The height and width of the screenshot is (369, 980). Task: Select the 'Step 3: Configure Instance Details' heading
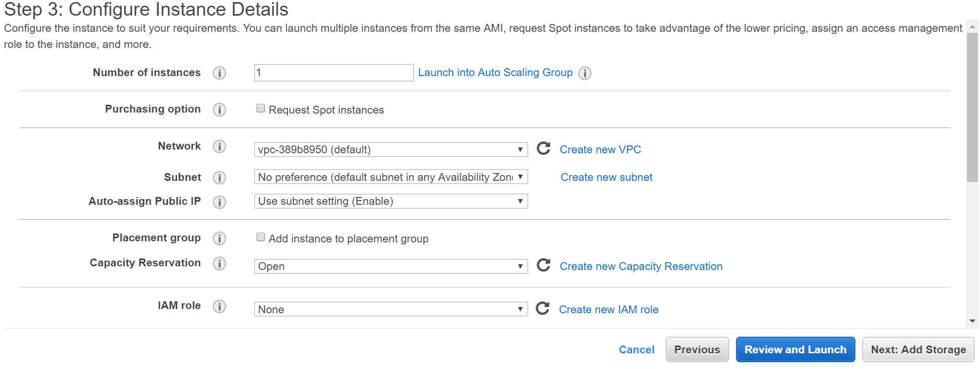pyautogui.click(x=146, y=9)
